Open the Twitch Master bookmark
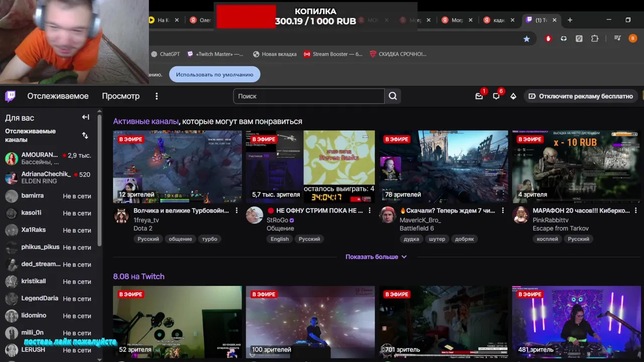This screenshot has height=362, width=644. coord(215,54)
